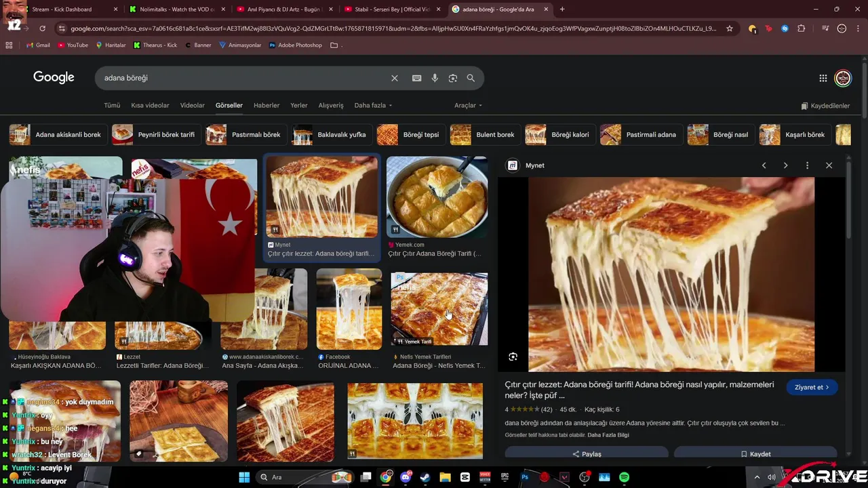868x488 pixels.
Task: Open the Google account avatar
Action: (843, 78)
